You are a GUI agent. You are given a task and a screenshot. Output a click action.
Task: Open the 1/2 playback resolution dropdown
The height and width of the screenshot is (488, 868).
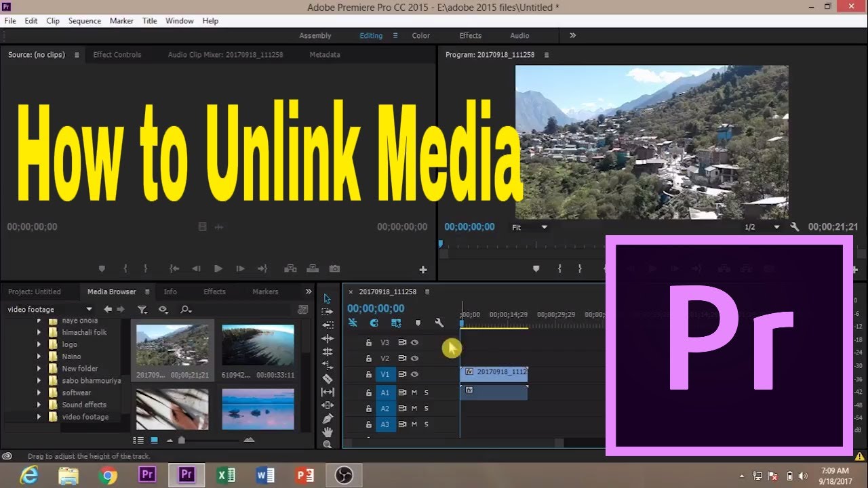click(762, 227)
